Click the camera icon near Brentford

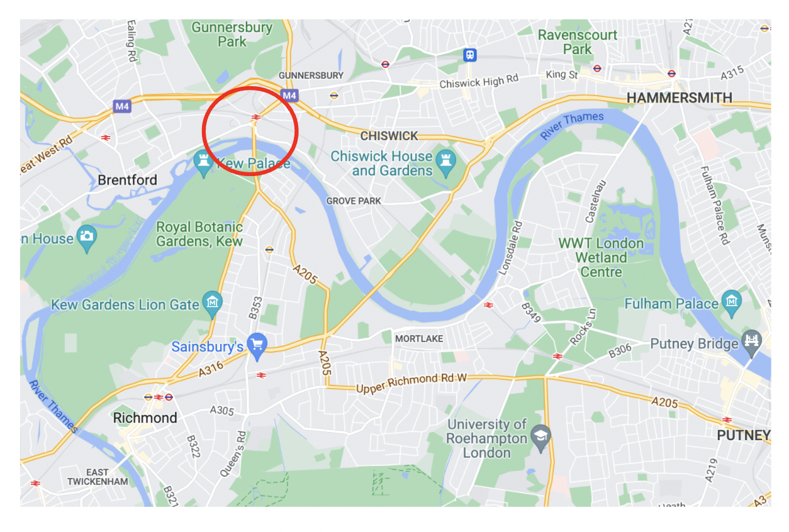tap(87, 238)
